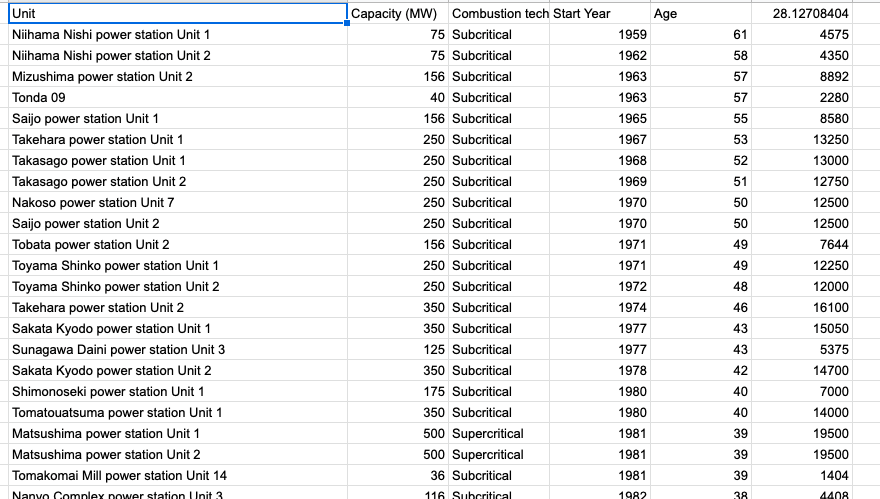Select the value 13250 cell
The image size is (880, 499).
tap(802, 140)
